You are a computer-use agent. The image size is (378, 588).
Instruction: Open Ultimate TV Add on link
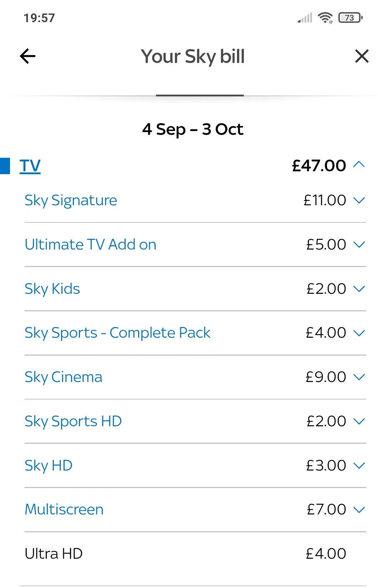coord(90,245)
